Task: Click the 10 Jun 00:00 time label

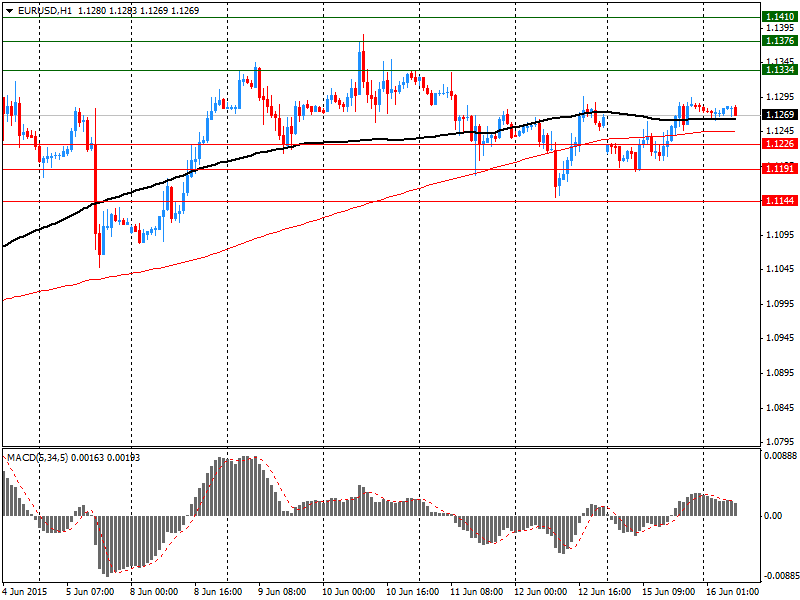Action: 348,592
